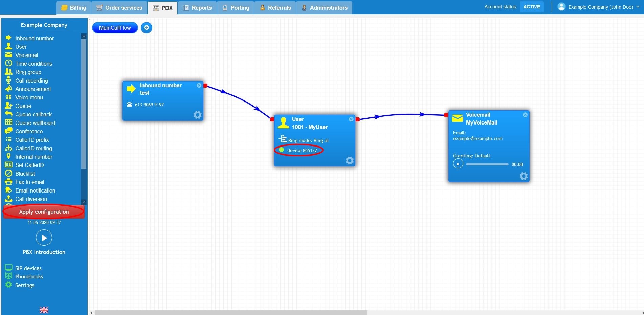Click the Apply configuration button

(x=44, y=212)
